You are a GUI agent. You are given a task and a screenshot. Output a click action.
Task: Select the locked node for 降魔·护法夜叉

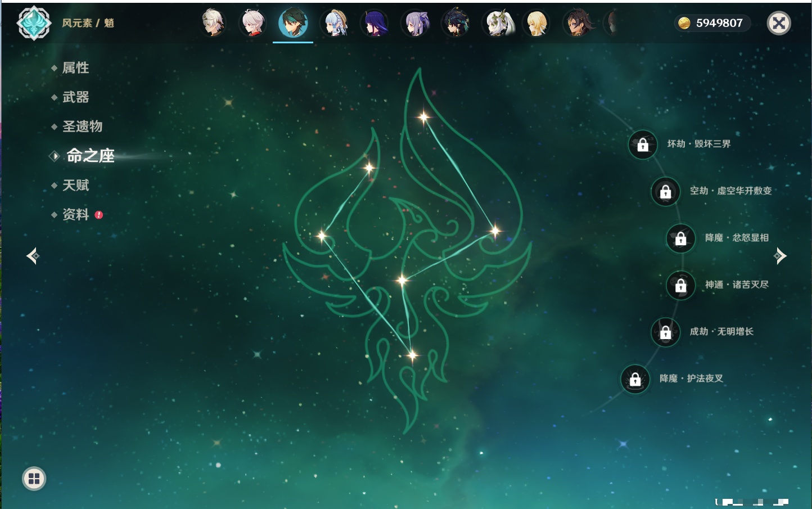[x=635, y=379]
